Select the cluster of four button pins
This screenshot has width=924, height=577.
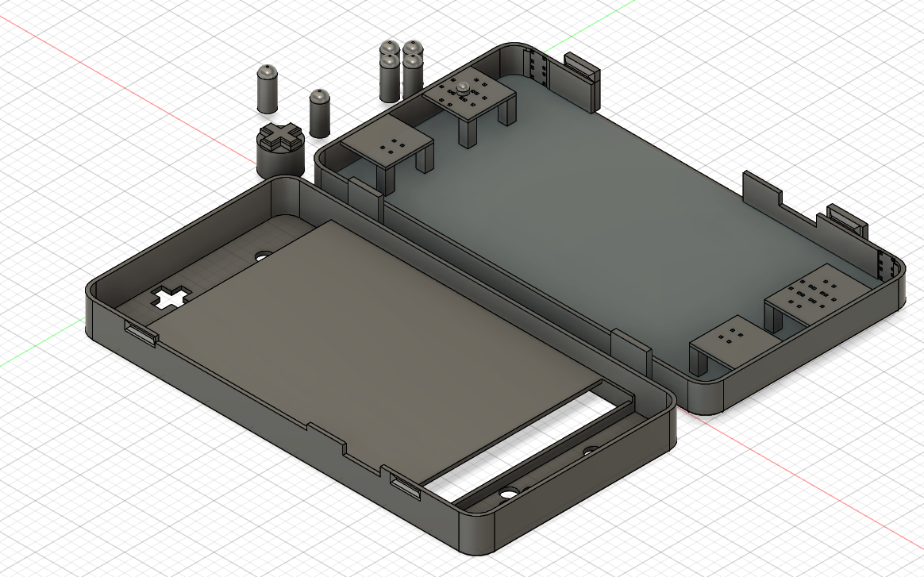click(x=401, y=70)
